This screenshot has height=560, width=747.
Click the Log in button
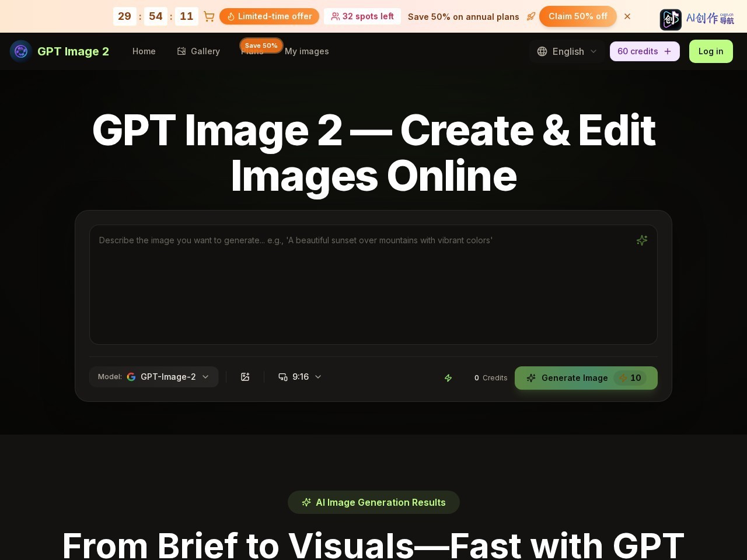coord(711,51)
